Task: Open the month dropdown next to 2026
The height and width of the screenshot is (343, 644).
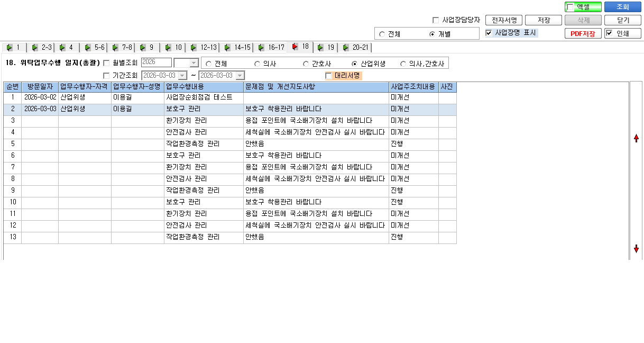Action: click(x=194, y=63)
